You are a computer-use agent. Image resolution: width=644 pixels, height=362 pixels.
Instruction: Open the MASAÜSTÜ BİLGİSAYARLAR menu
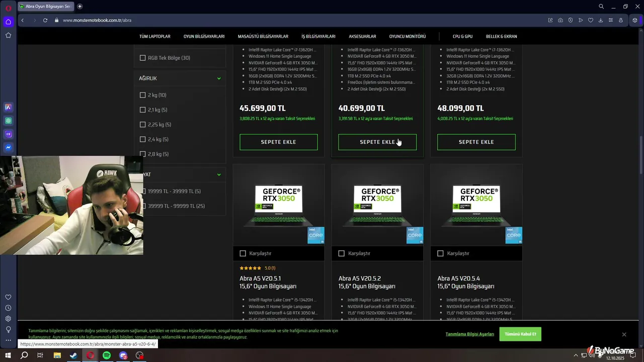click(263, 36)
